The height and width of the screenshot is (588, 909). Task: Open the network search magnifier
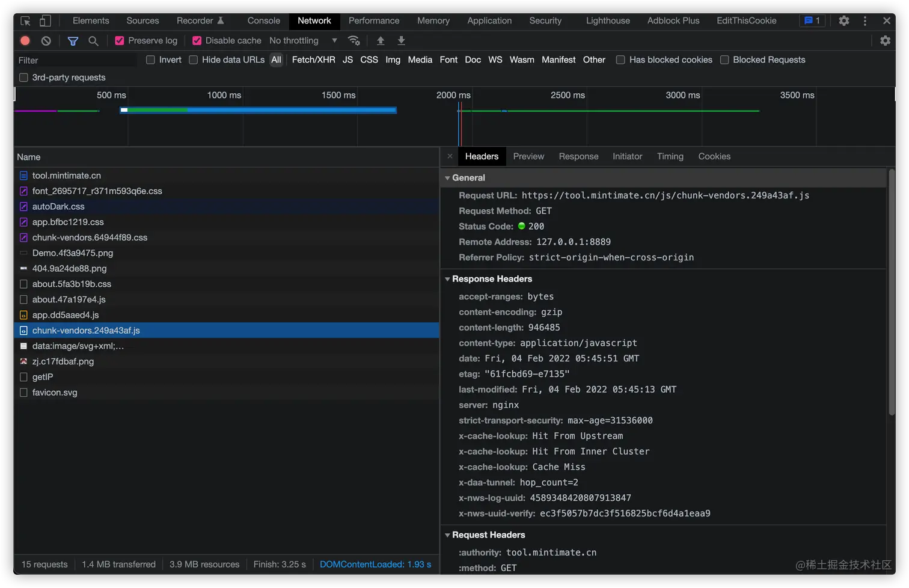click(93, 41)
